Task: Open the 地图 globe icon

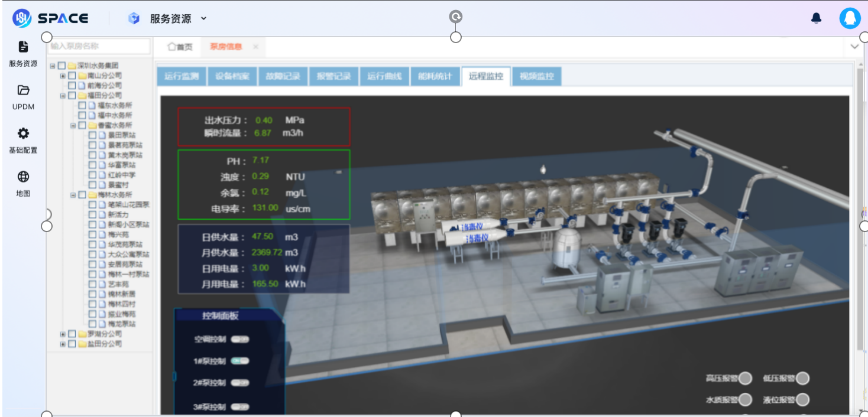Action: pos(23,177)
